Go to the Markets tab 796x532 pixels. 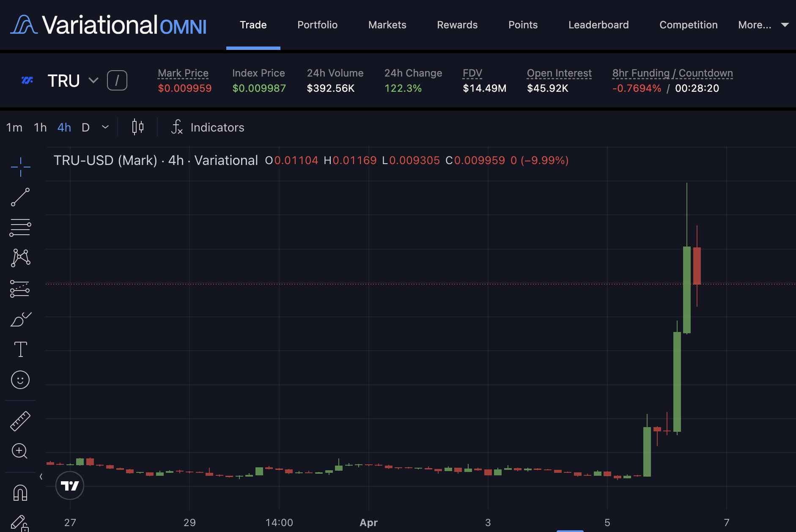click(387, 25)
